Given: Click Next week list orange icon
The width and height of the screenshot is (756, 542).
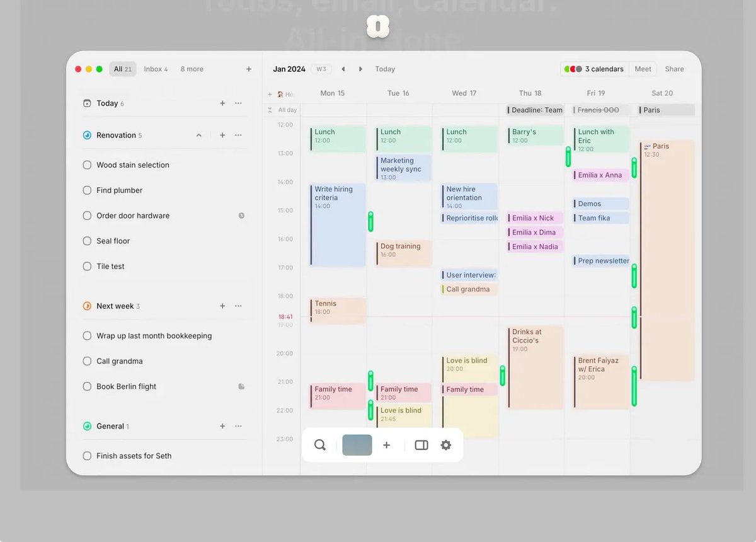Looking at the screenshot, I should pyautogui.click(x=87, y=306).
